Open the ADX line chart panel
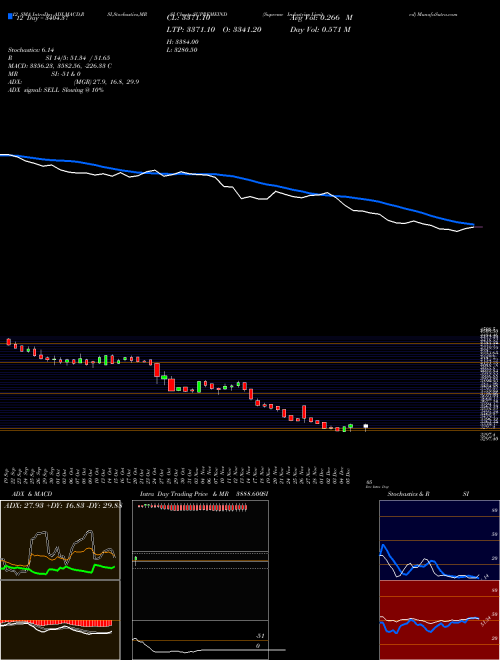Screen dimensions: 500x660 [x=60, y=540]
